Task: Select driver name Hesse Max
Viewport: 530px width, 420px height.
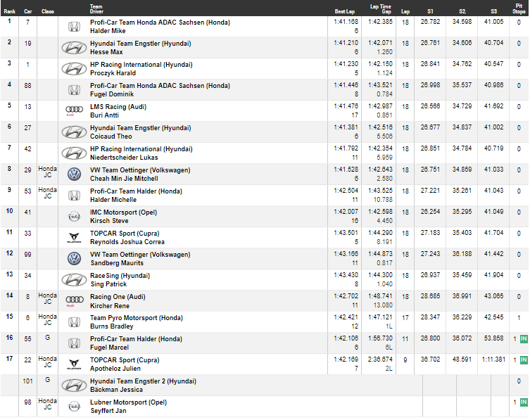Action: [106, 52]
